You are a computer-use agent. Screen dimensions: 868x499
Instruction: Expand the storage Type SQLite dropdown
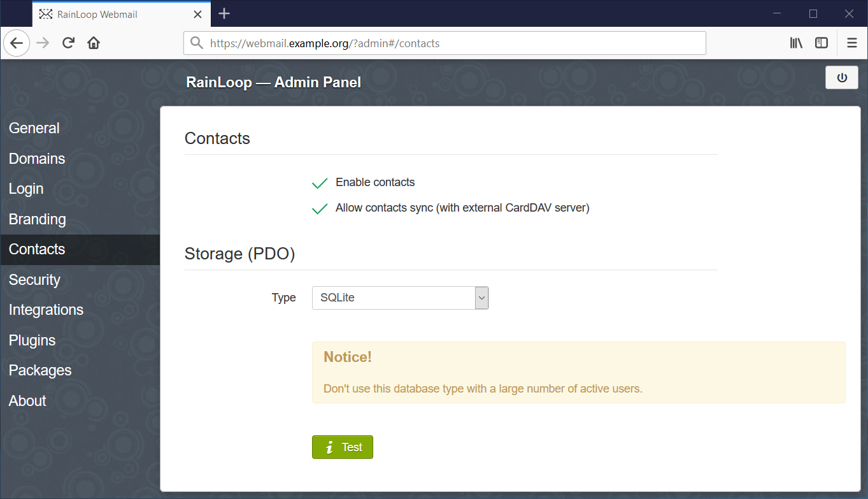[400, 298]
